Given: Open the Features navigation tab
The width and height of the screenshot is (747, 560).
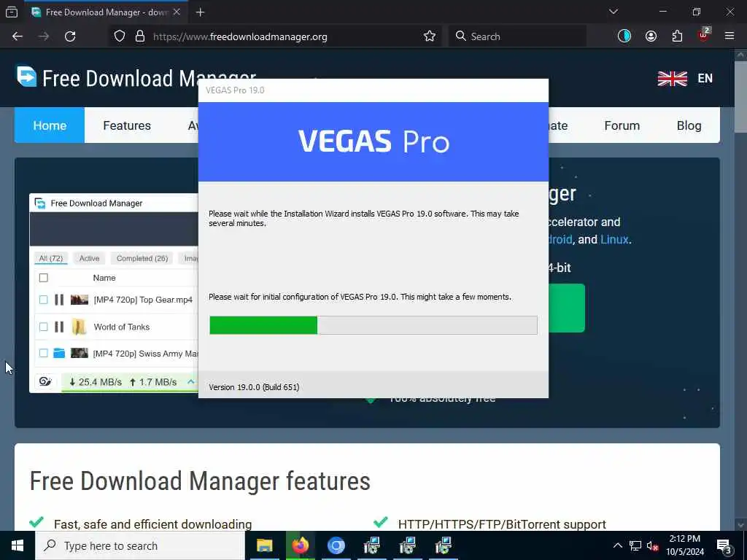Looking at the screenshot, I should point(127,125).
